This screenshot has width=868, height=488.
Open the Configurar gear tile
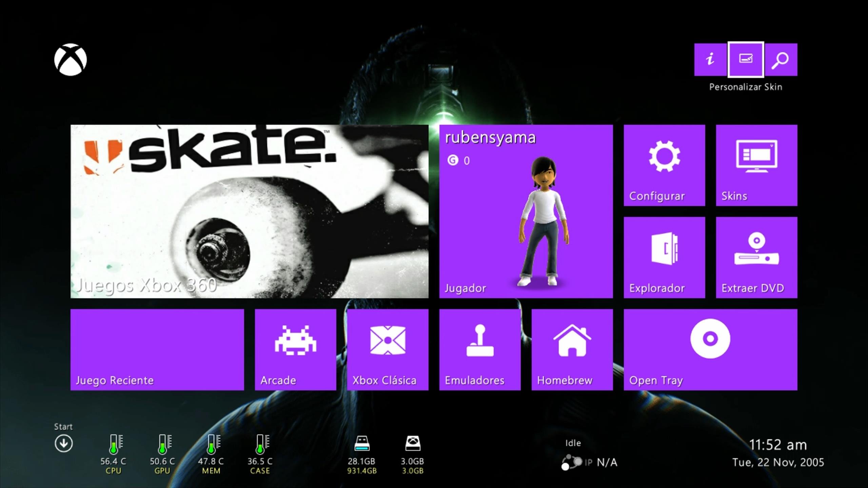click(665, 165)
